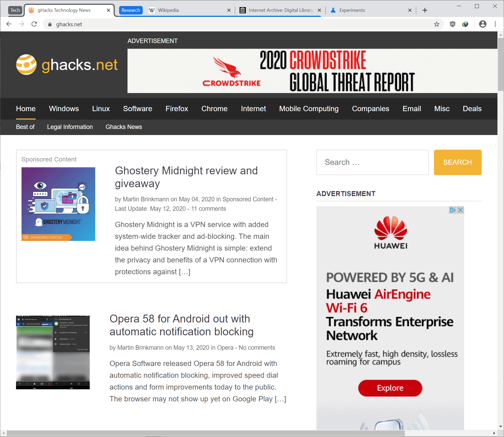The image size is (504, 437).
Task: Click the browser bookmark star icon
Action: [x=437, y=24]
